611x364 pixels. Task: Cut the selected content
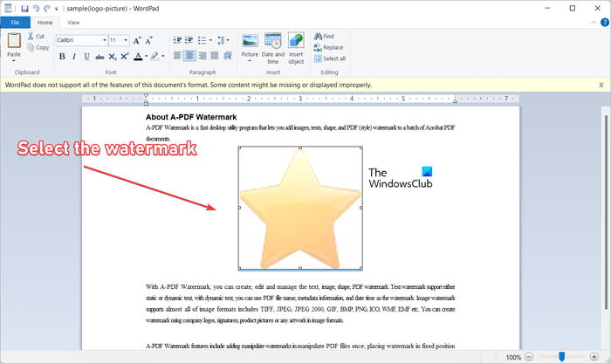[x=36, y=37]
